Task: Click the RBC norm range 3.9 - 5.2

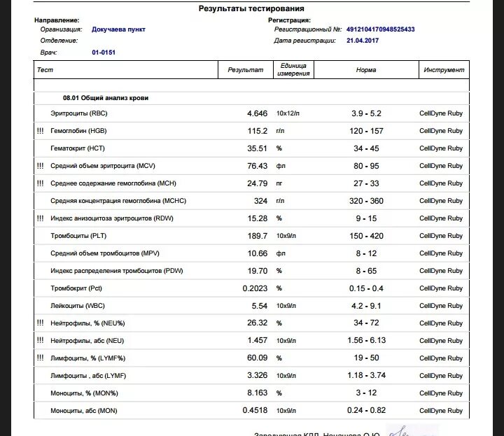Action: point(366,113)
